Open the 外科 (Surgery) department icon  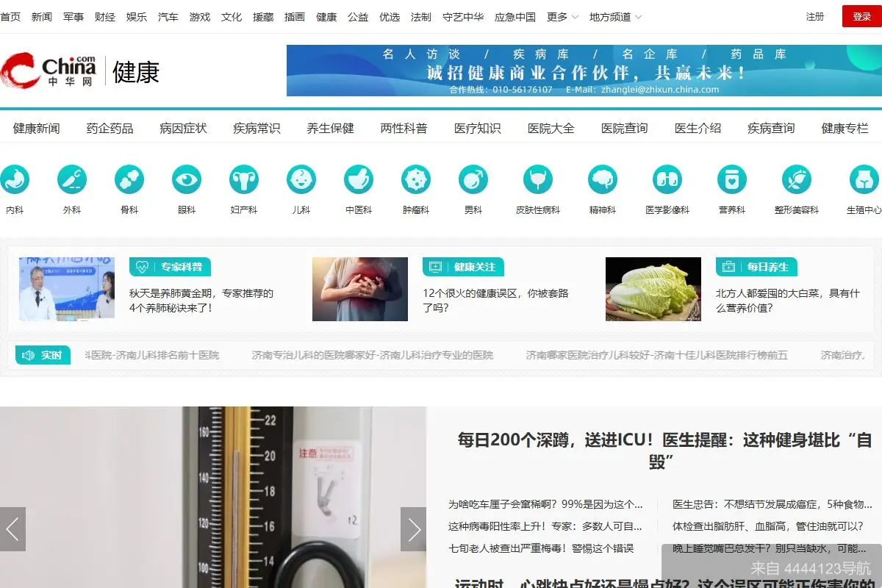tap(72, 178)
